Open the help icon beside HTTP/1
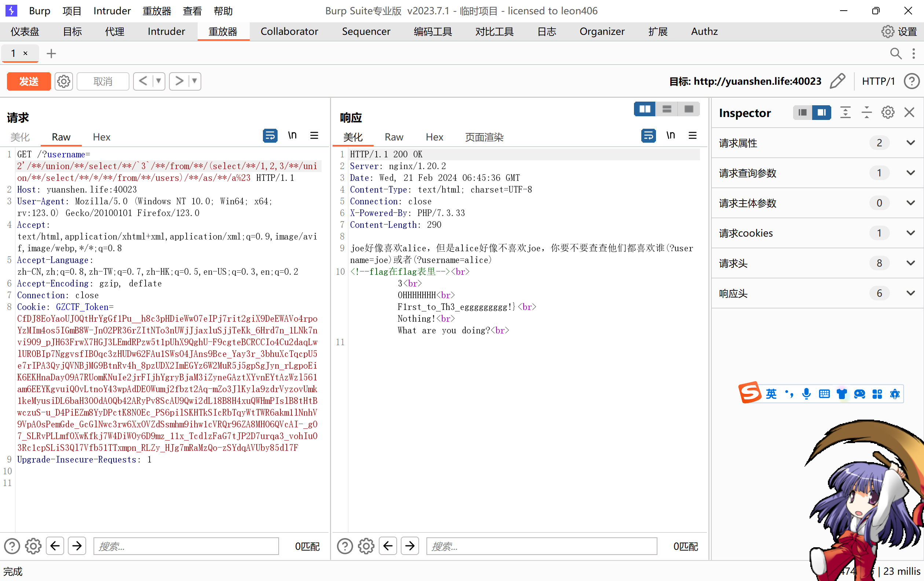The width and height of the screenshot is (924, 581). tap(912, 81)
